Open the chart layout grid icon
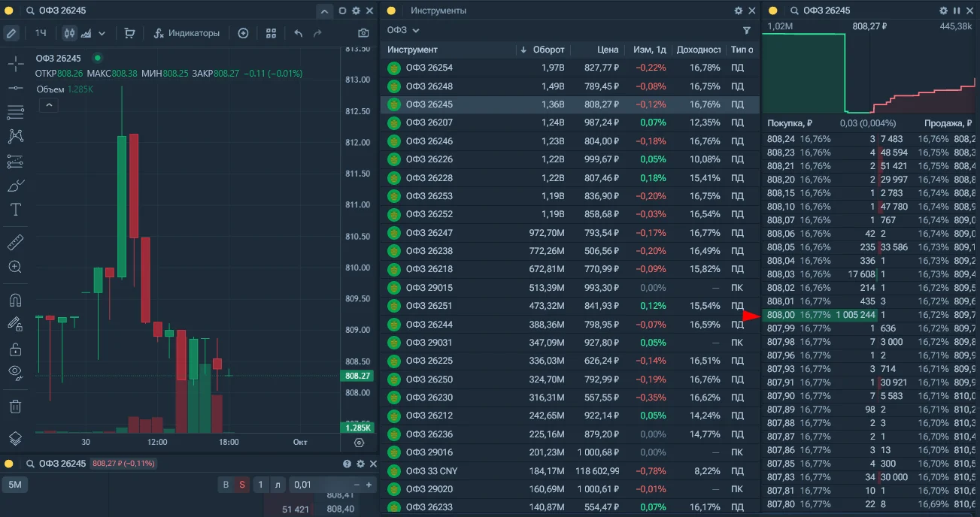The image size is (980, 517). (272, 33)
